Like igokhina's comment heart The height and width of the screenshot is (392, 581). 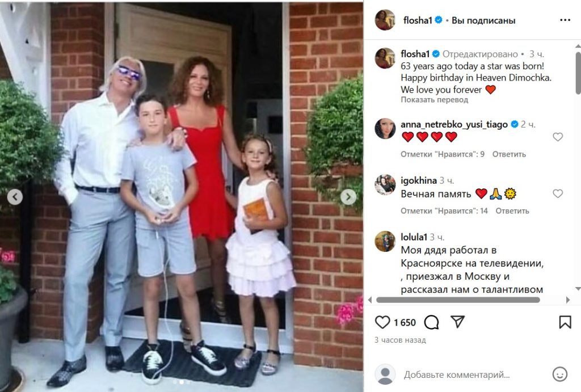pos(558,193)
